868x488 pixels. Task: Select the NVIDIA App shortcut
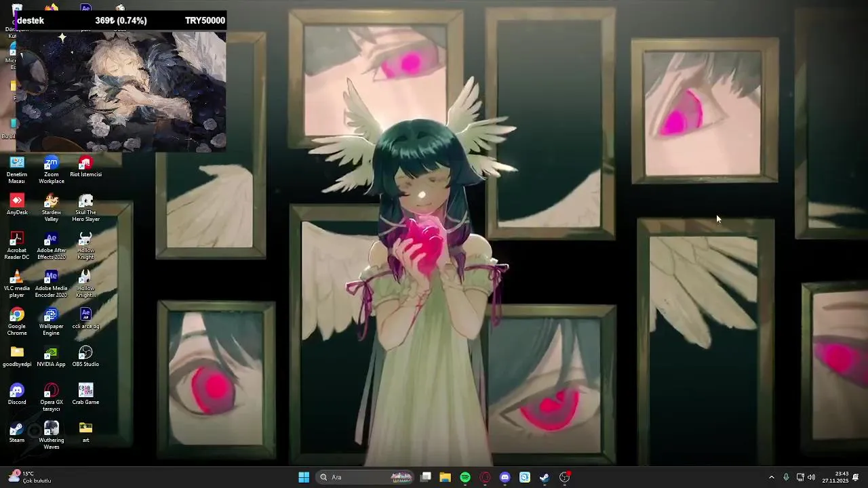pyautogui.click(x=51, y=357)
